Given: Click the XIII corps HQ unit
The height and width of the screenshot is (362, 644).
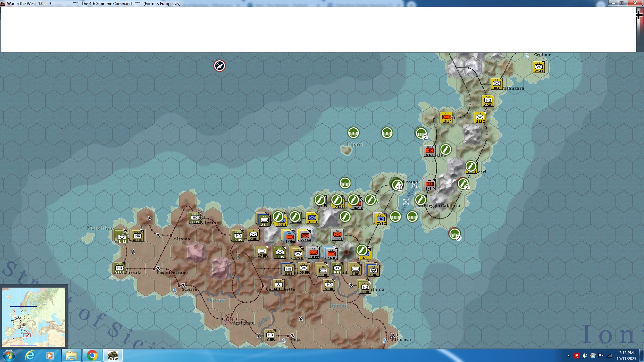Looking at the screenshot, I should coord(288,269).
